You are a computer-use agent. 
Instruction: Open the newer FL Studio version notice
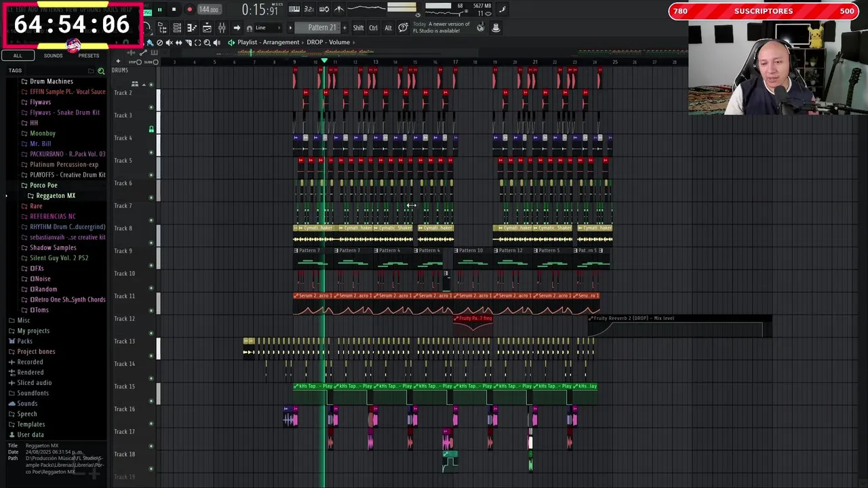(x=441, y=27)
